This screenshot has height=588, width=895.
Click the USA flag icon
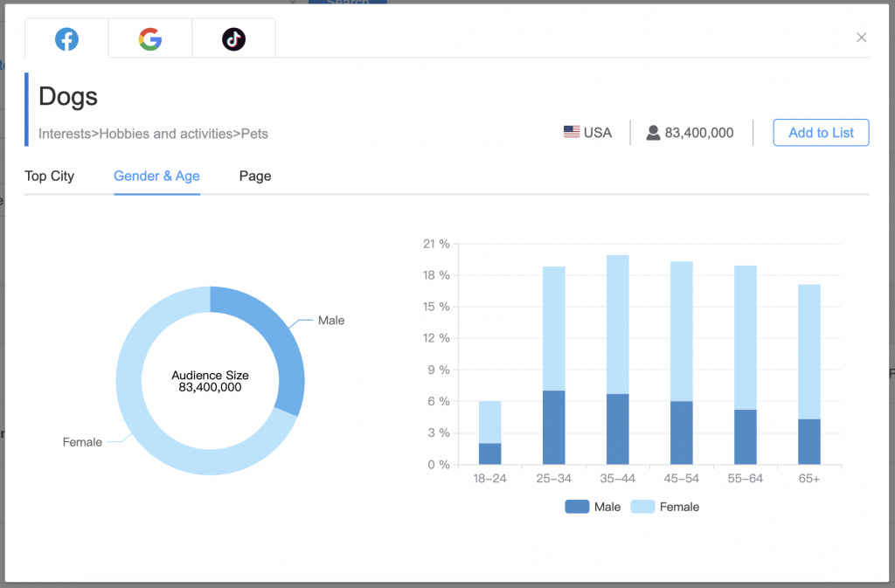pos(572,132)
